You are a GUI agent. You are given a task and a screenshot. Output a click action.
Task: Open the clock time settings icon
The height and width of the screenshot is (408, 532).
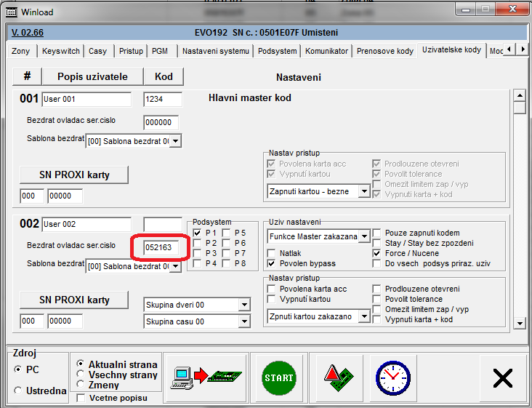(x=392, y=377)
